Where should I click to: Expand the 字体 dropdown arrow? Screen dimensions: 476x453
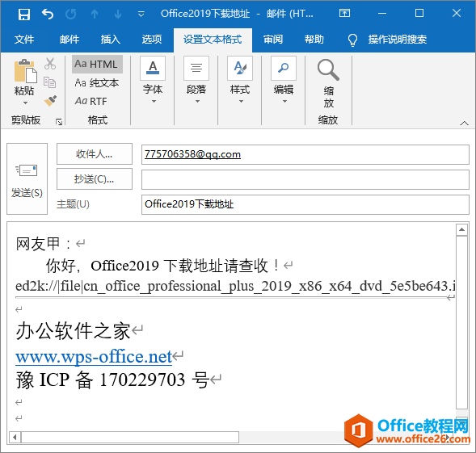[154, 102]
